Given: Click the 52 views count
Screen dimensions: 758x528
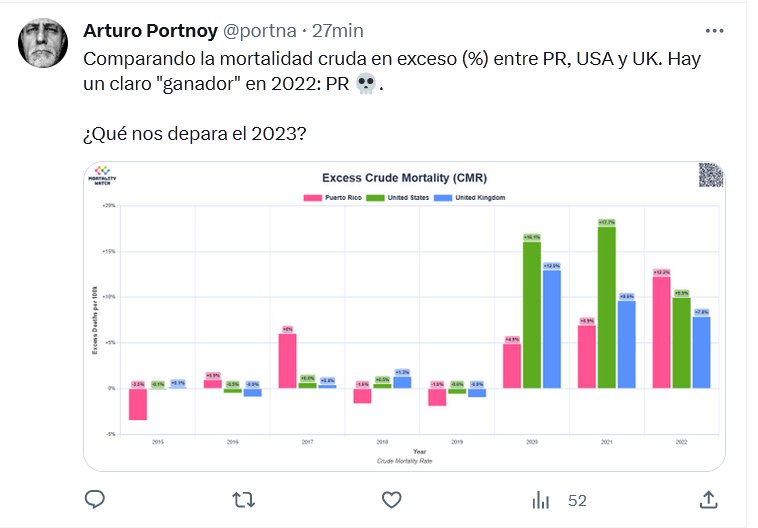Looking at the screenshot, I should click(577, 499).
